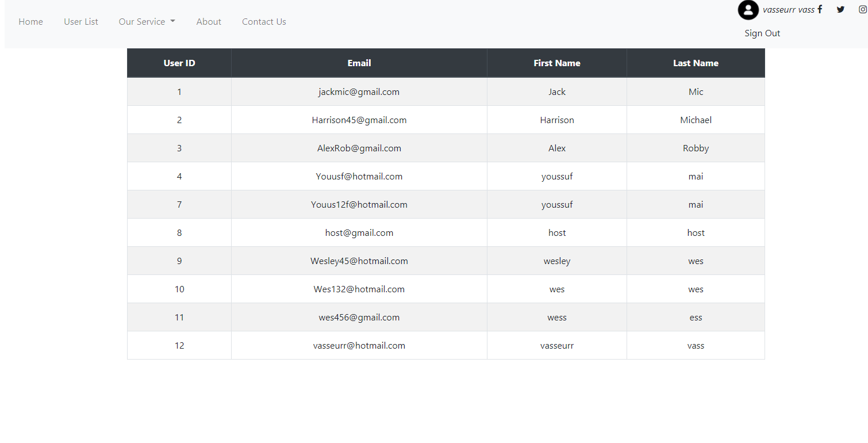Image resolution: width=868 pixels, height=443 pixels.
Task: Click first name Harrison
Action: tap(557, 120)
